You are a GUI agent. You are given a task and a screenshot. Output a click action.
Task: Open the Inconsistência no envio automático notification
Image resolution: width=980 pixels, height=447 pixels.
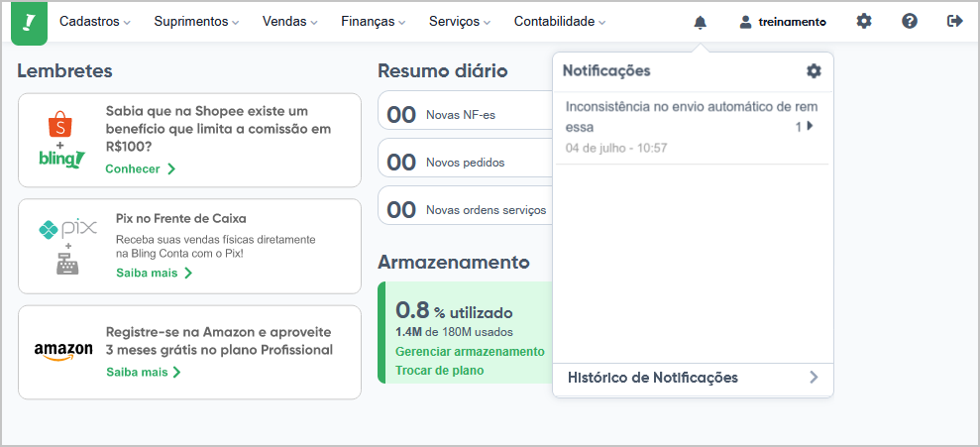692,128
